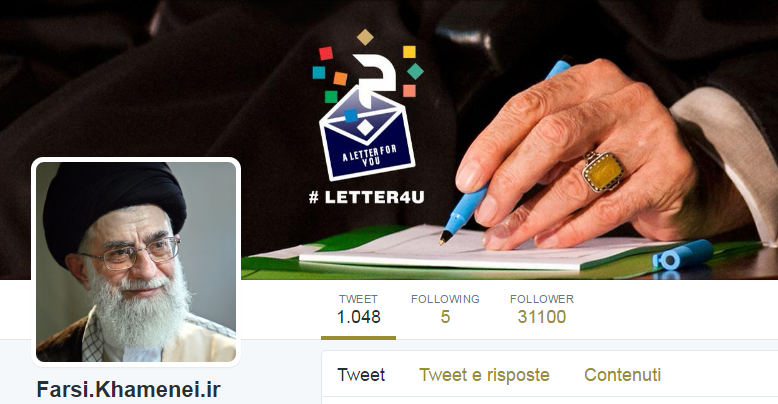Click the blue pen cap on the desk
This screenshot has height=404, width=778.
pyautogui.click(x=682, y=255)
